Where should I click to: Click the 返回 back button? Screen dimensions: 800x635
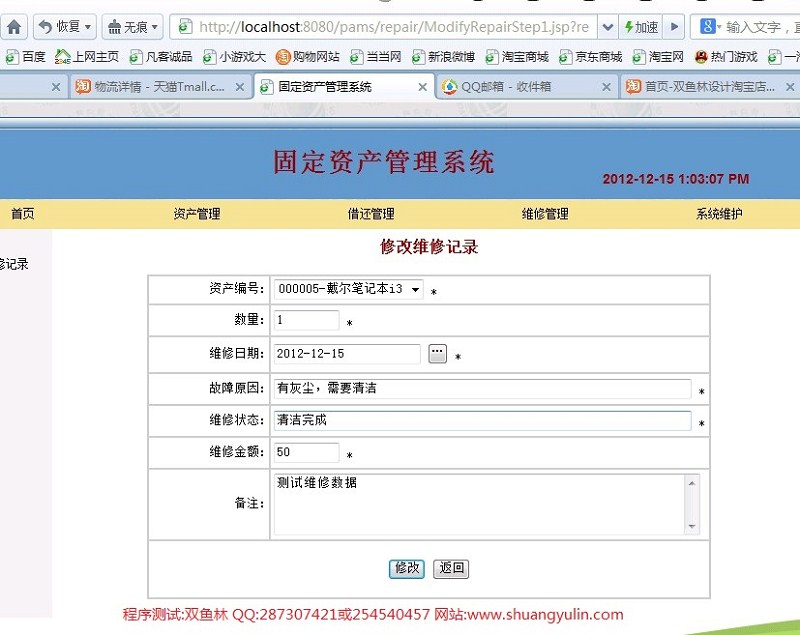(451, 569)
